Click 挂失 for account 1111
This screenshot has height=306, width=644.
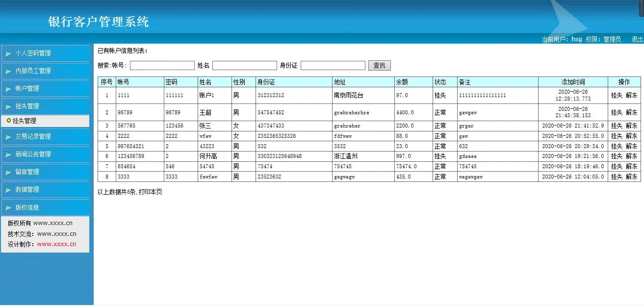pos(617,96)
